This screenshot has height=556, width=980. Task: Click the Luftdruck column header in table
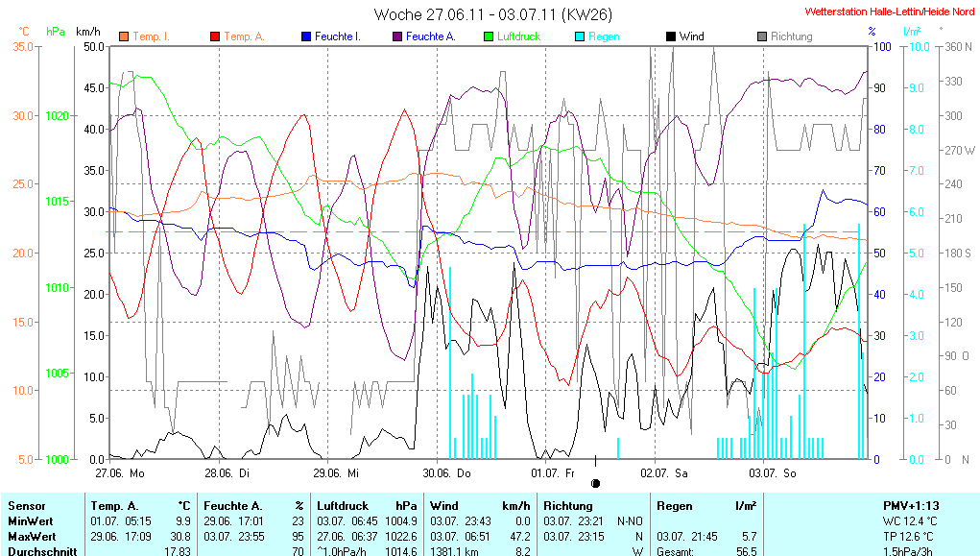click(343, 505)
